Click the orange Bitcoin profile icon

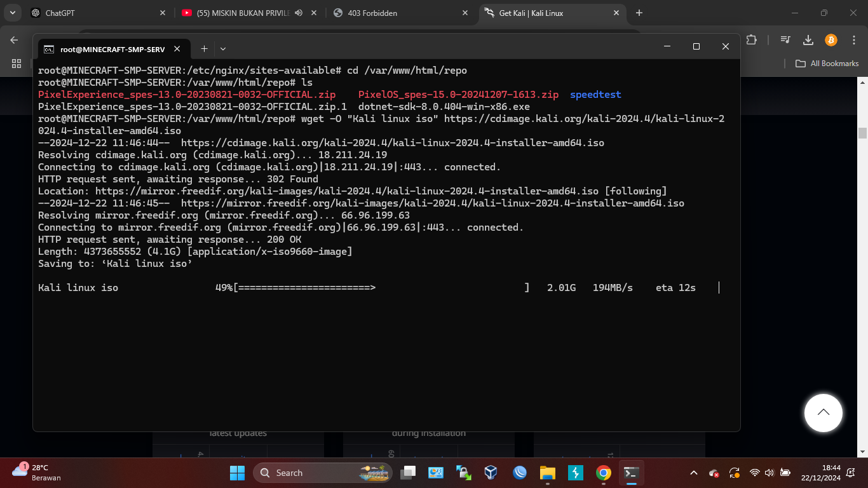point(831,40)
